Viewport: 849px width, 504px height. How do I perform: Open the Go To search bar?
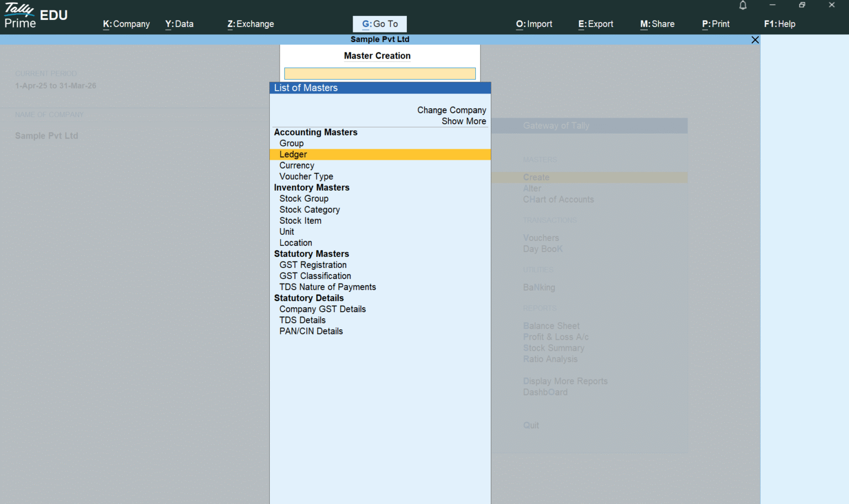coord(380,24)
